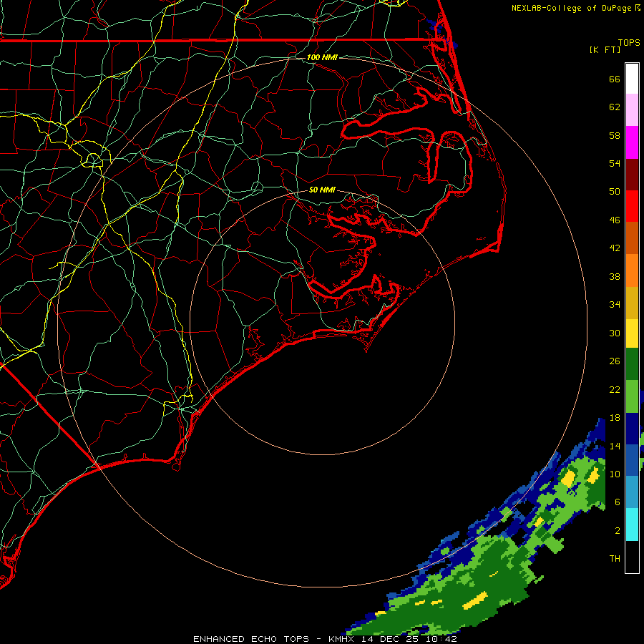Click the light green 22 kft swatch
Image resolution: width=644 pixels, height=644 pixels.
point(632,396)
